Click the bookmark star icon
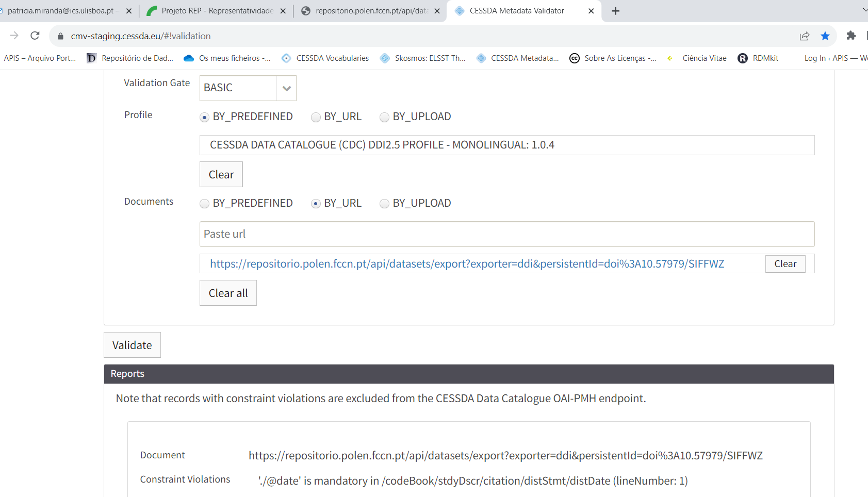The height and width of the screenshot is (497, 868). click(x=825, y=36)
